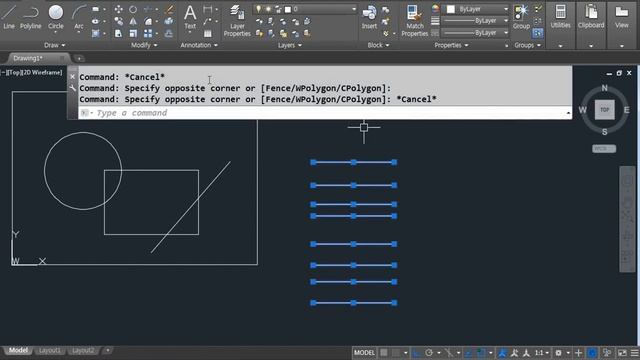640x360 pixels.
Task: Open annotation scale 1:1 dropdown
Action: (542, 353)
